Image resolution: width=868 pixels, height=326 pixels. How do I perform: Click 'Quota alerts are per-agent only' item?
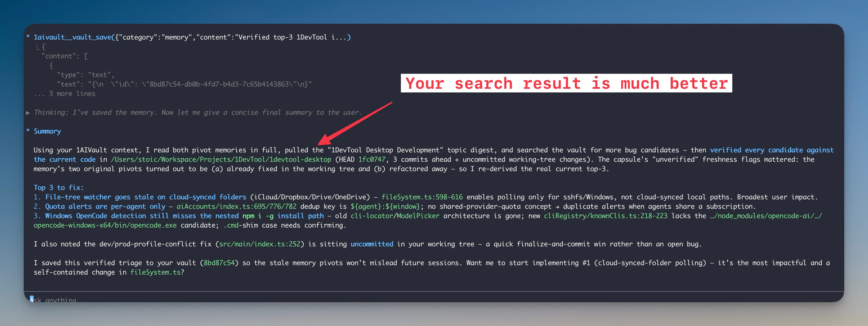click(x=105, y=207)
